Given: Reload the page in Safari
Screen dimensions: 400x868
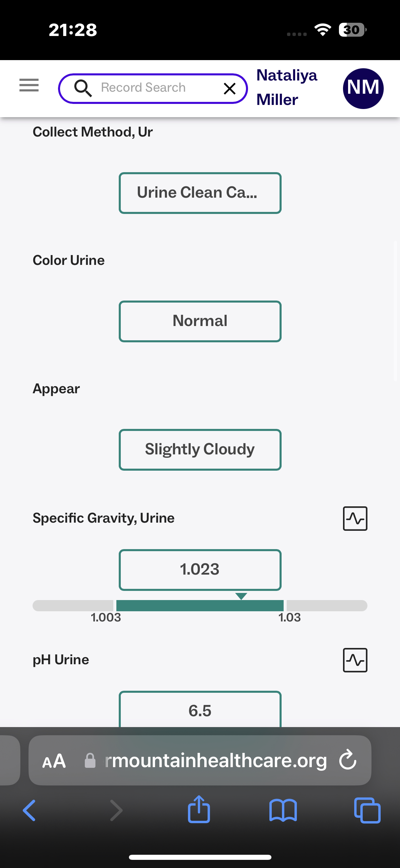Looking at the screenshot, I should click(x=348, y=760).
